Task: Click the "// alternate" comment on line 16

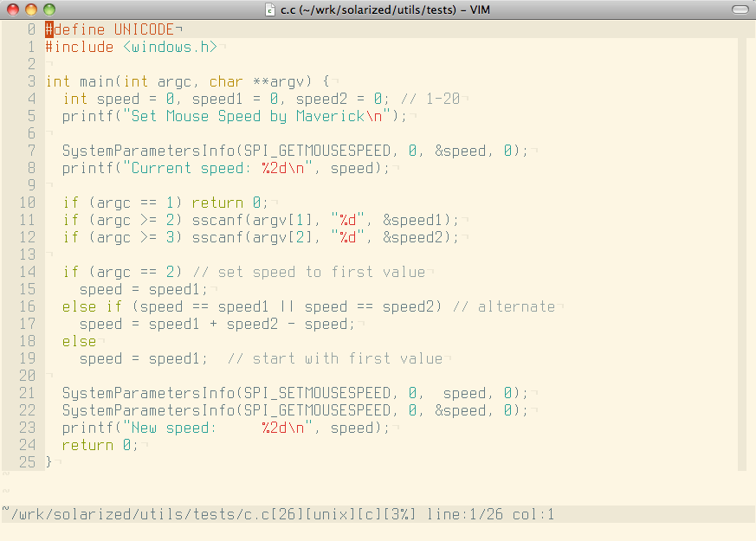Action: (x=503, y=306)
